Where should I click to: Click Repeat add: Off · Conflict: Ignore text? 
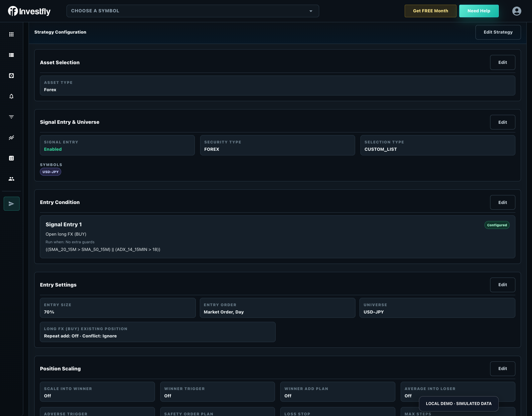tap(80, 336)
